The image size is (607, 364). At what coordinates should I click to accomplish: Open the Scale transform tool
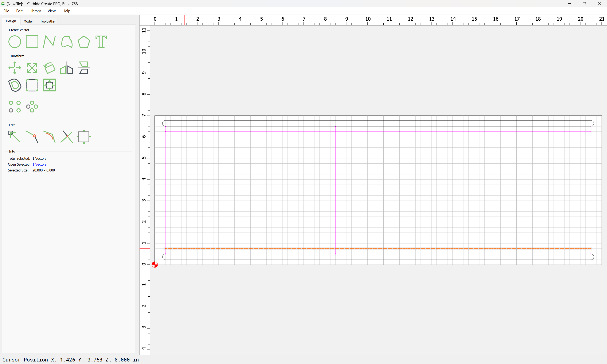click(32, 68)
